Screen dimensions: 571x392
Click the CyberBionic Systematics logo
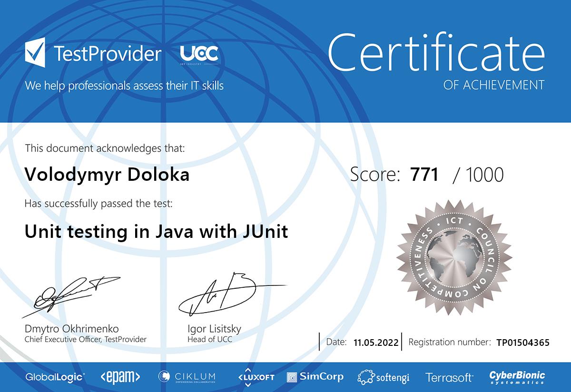(517, 377)
